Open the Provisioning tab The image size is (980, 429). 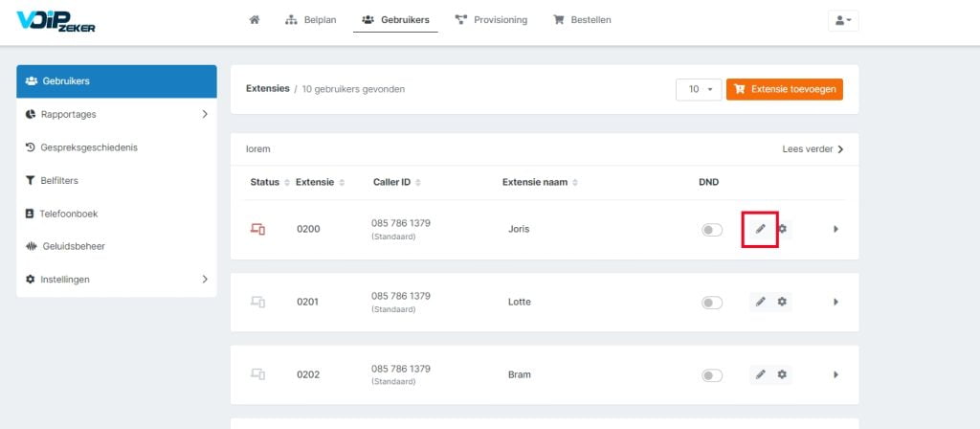(491, 20)
